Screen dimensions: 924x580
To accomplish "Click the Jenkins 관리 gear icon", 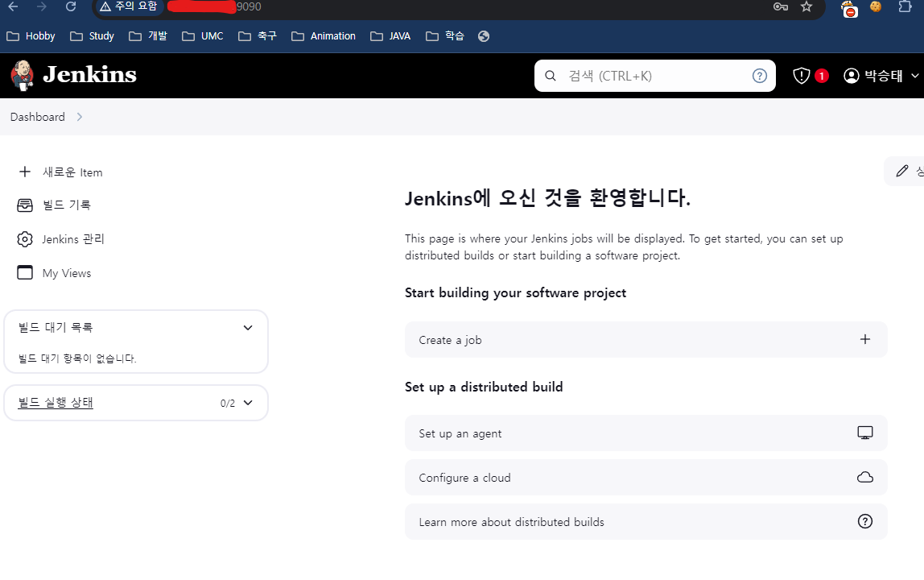I will [25, 239].
